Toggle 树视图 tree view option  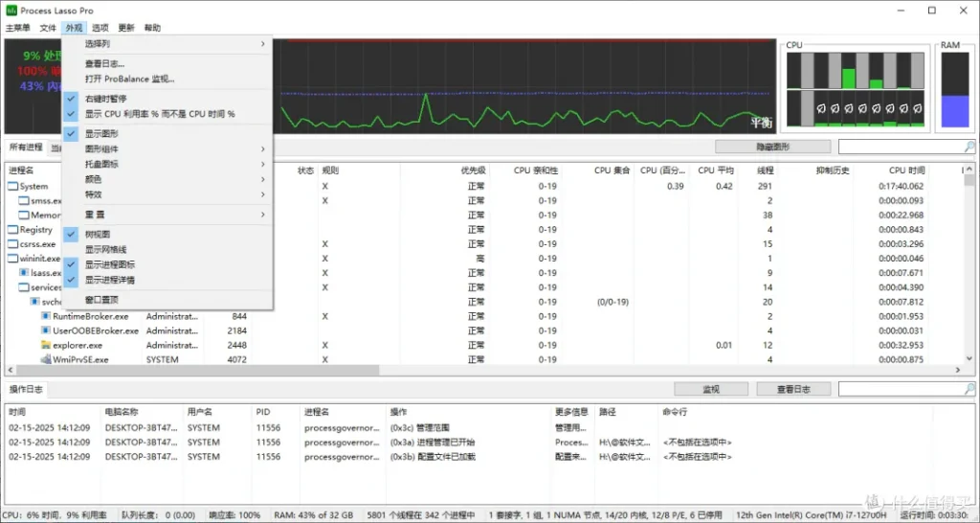167,234
